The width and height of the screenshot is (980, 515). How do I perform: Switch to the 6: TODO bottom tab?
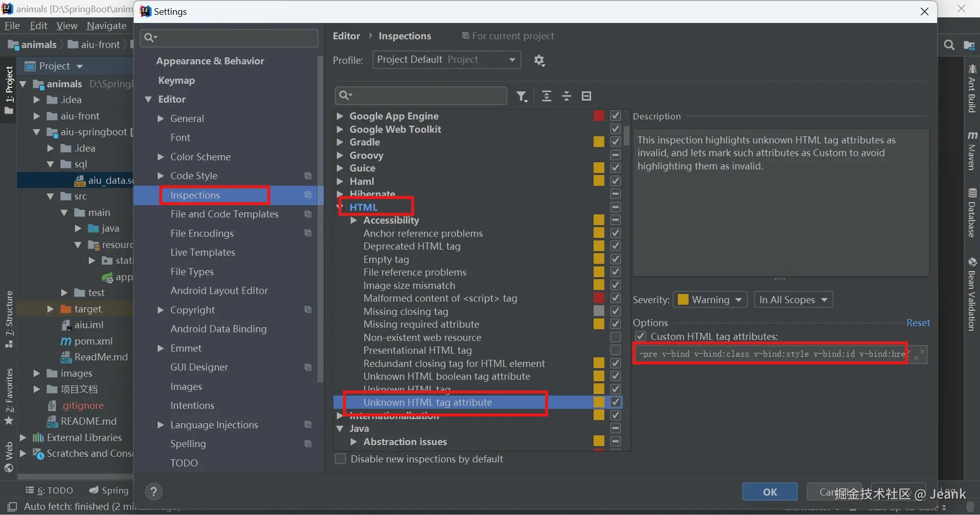tap(50, 490)
